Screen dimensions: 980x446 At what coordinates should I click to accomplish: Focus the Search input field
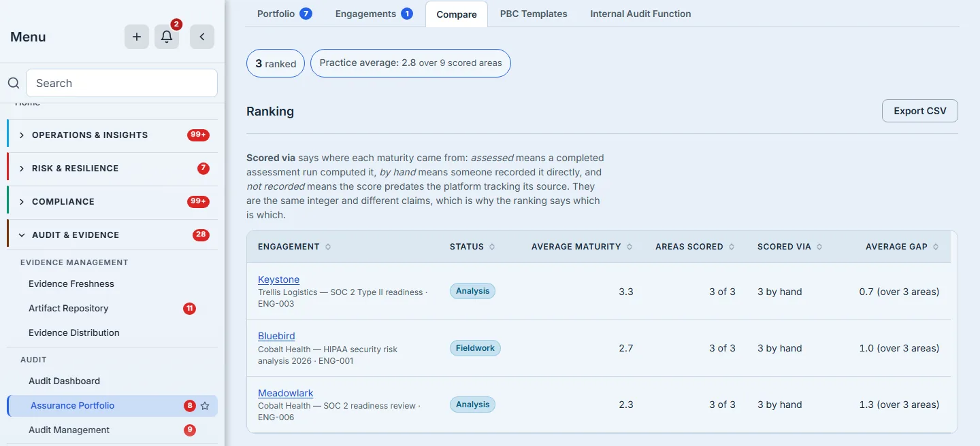[x=122, y=83]
